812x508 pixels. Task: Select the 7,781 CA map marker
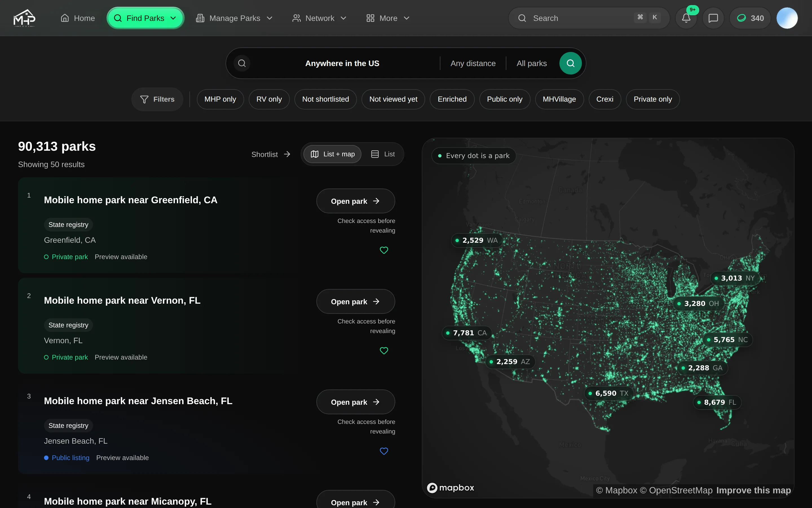[467, 333]
